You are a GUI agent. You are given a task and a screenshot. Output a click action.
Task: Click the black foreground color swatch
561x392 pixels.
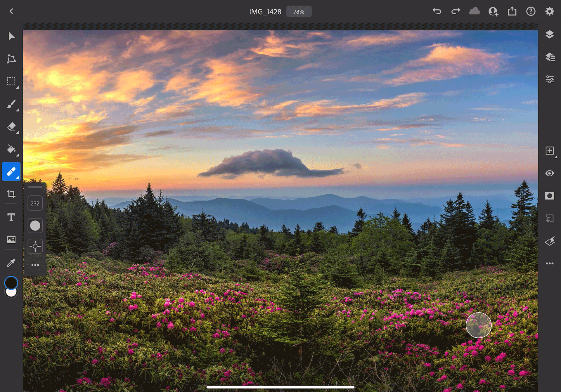(x=11, y=282)
